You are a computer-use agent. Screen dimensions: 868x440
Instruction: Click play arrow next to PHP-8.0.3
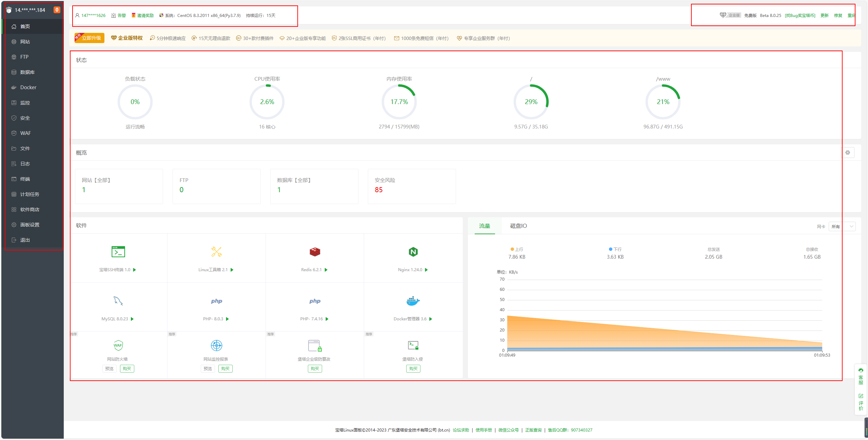[x=228, y=319]
